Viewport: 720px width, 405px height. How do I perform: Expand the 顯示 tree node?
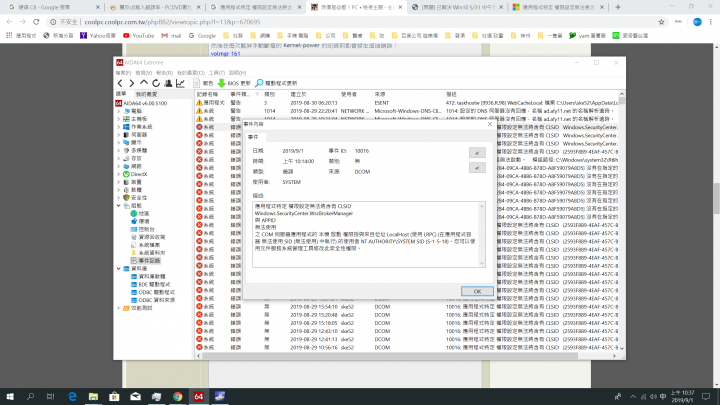[x=119, y=142]
